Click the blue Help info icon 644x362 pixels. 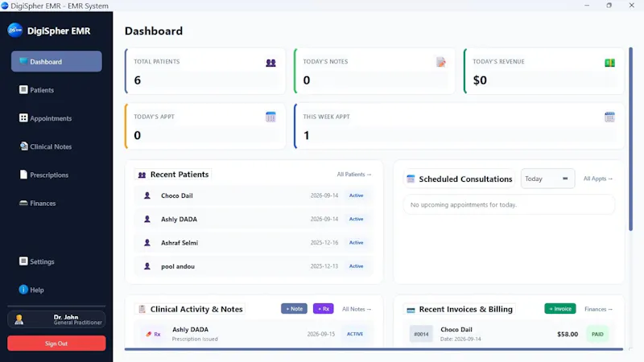coord(23,290)
